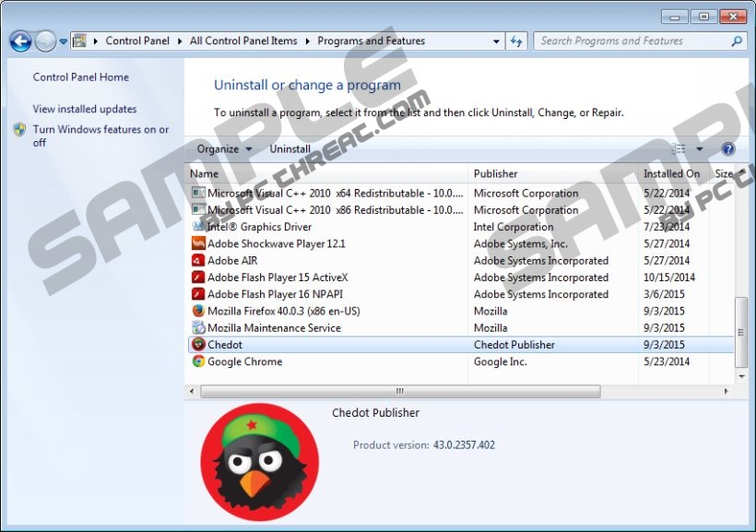Select the Intel Graphics Driver icon
This screenshot has width=756, height=532.
pyautogui.click(x=198, y=226)
